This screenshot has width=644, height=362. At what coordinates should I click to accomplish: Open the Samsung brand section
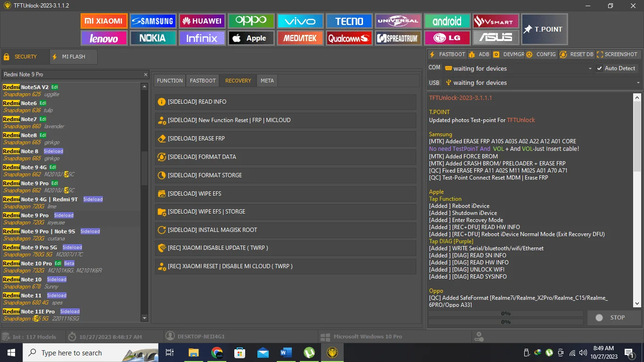[153, 21]
